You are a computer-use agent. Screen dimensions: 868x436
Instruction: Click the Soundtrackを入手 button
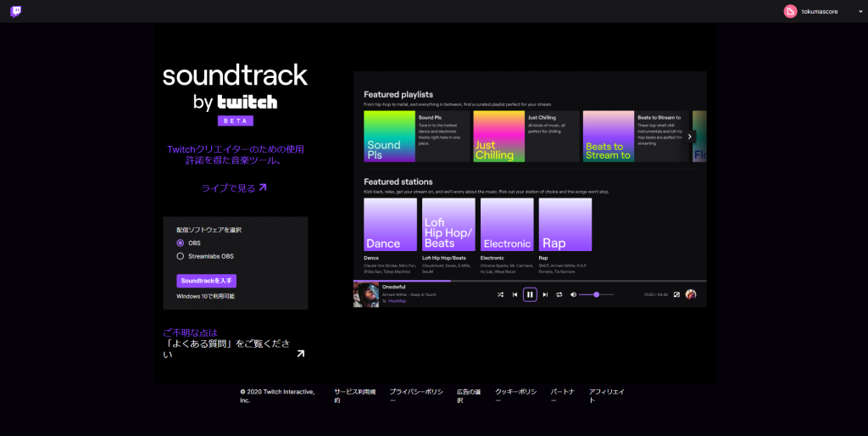click(x=206, y=281)
